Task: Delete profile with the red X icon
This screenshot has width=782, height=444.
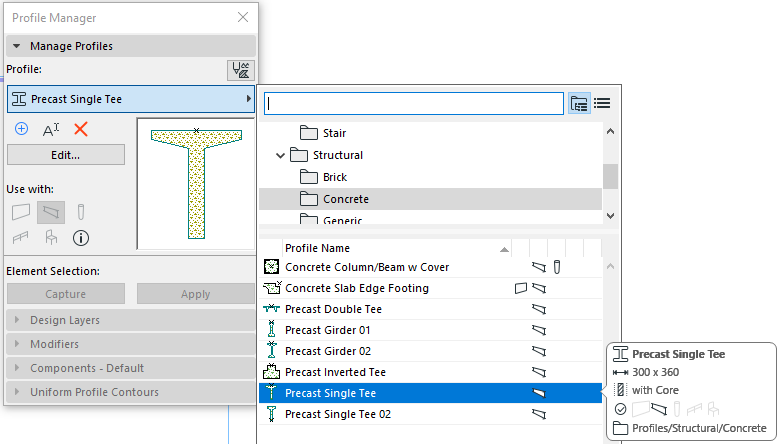Action: pyautogui.click(x=81, y=129)
